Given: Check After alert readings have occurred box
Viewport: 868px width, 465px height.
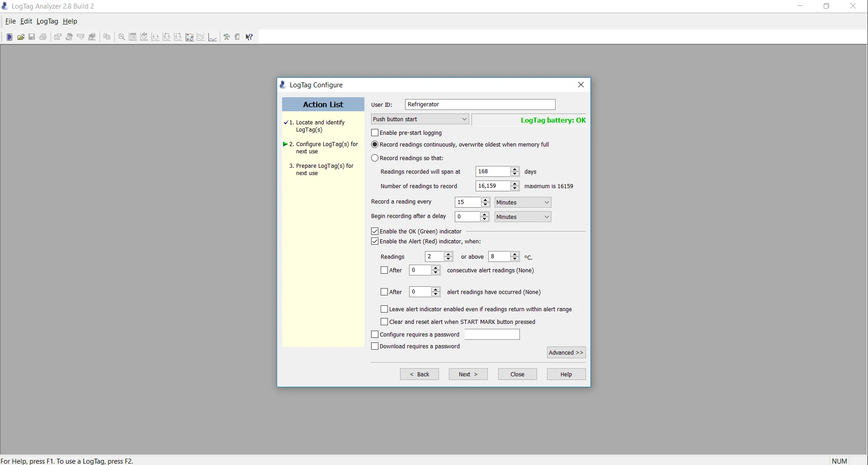Looking at the screenshot, I should (384, 292).
